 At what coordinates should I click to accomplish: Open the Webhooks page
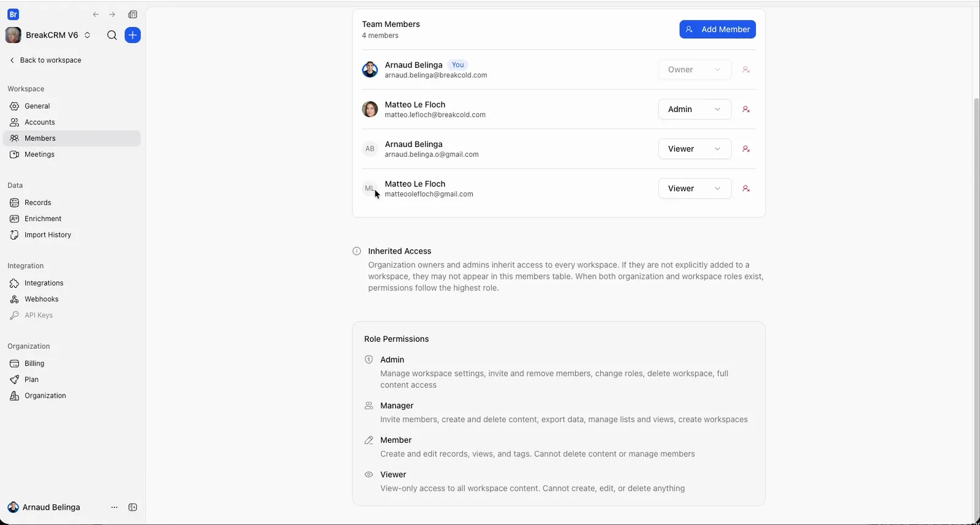[x=72, y=299]
